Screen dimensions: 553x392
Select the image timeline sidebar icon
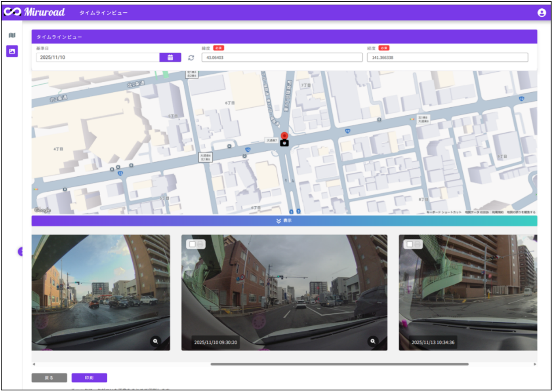coord(12,51)
